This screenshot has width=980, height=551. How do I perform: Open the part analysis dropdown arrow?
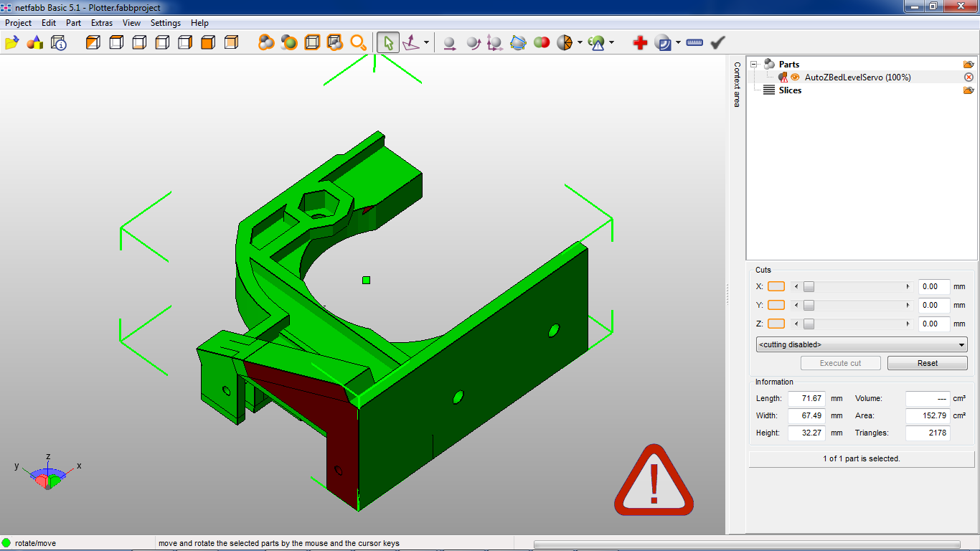[x=611, y=43]
